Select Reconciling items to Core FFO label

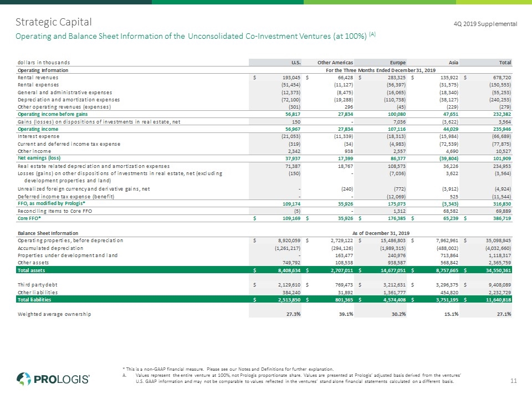[55, 211]
